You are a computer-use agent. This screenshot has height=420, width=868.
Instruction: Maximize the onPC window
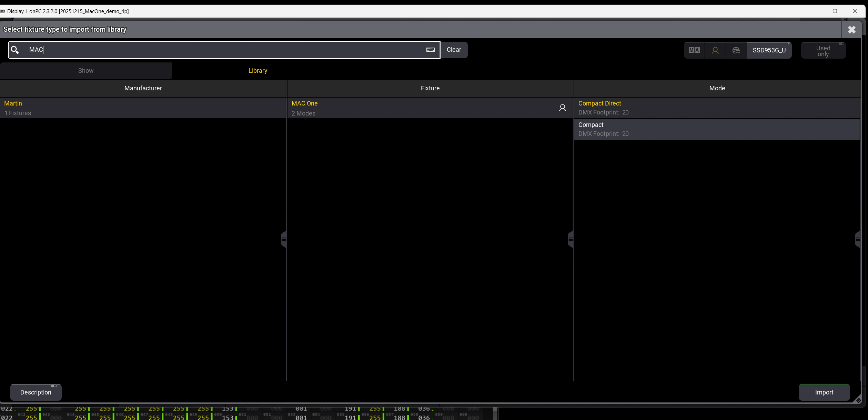pyautogui.click(x=835, y=11)
